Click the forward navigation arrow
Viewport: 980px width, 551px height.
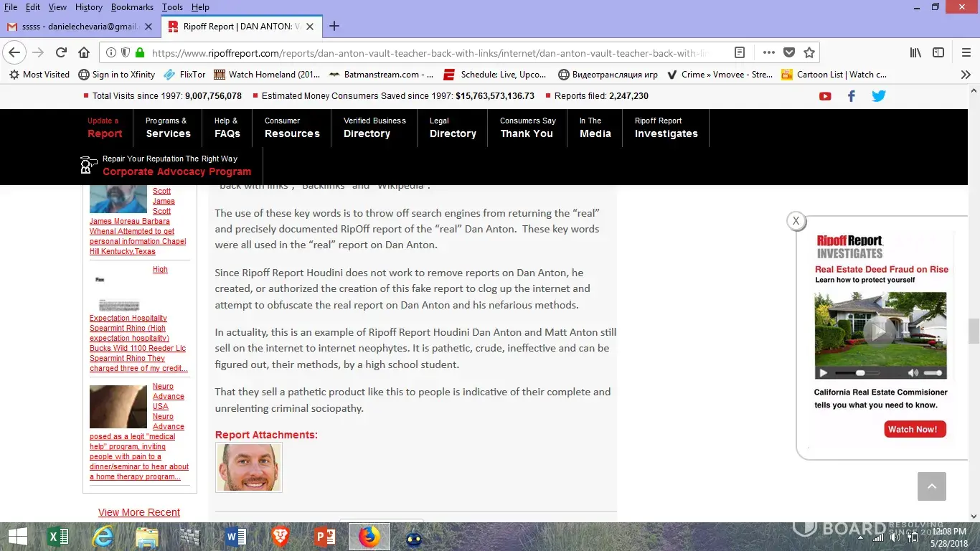pos(38,52)
